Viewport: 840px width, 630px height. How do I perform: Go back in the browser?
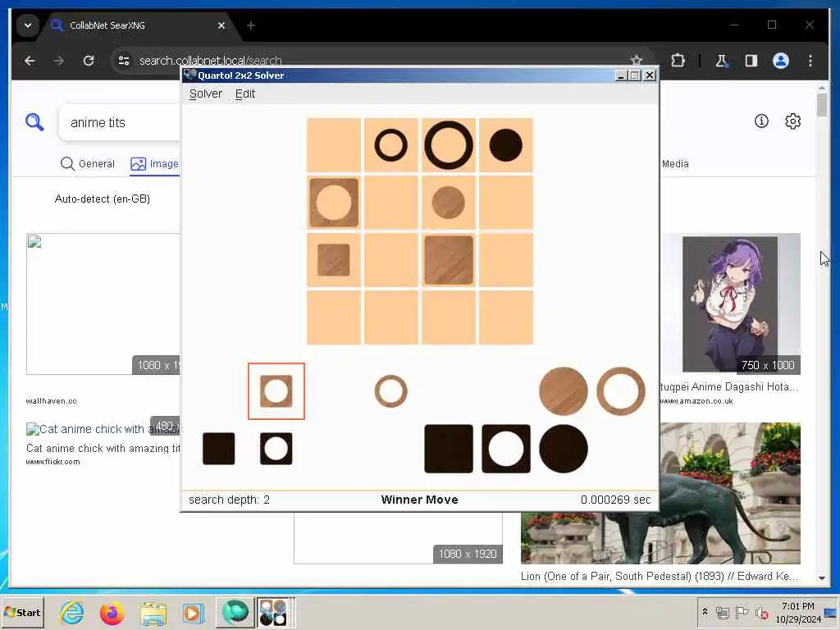30,61
